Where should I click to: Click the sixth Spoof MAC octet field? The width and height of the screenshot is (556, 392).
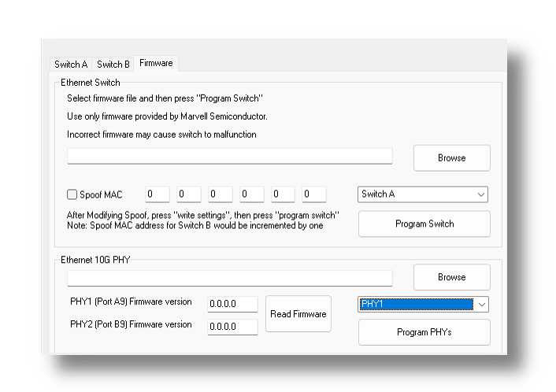click(x=313, y=194)
